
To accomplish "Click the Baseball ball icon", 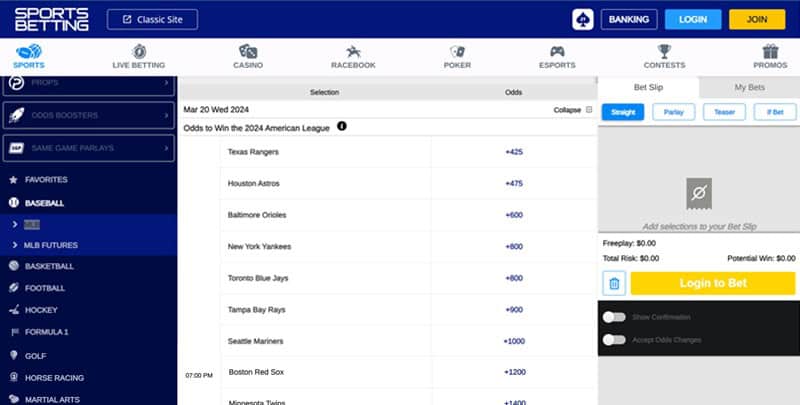I will point(13,203).
